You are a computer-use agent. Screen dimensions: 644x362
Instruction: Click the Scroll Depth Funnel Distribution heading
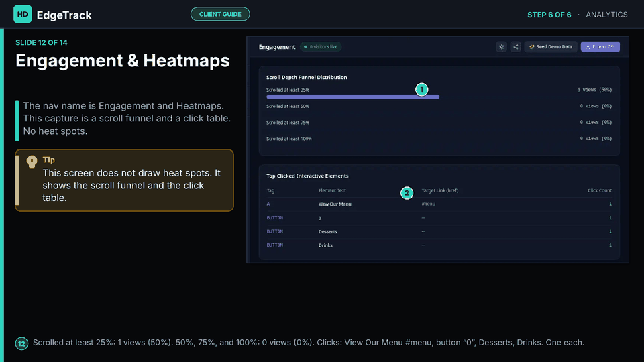click(x=307, y=77)
